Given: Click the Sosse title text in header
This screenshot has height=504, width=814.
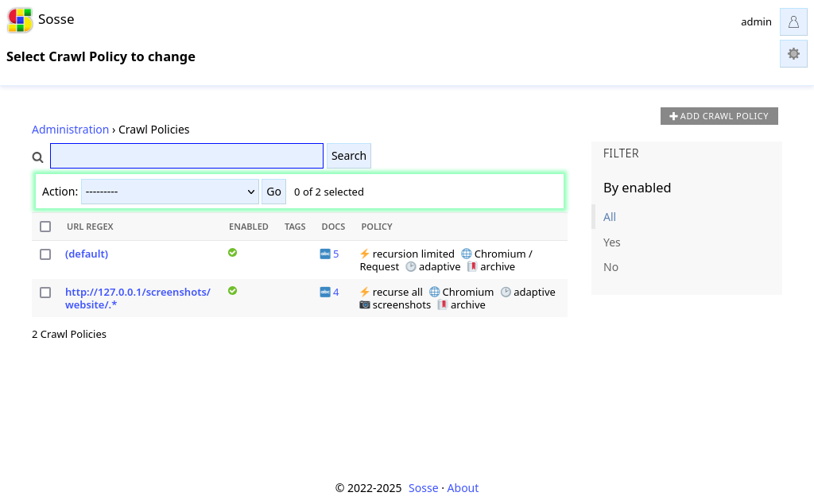Looking at the screenshot, I should click(56, 19).
